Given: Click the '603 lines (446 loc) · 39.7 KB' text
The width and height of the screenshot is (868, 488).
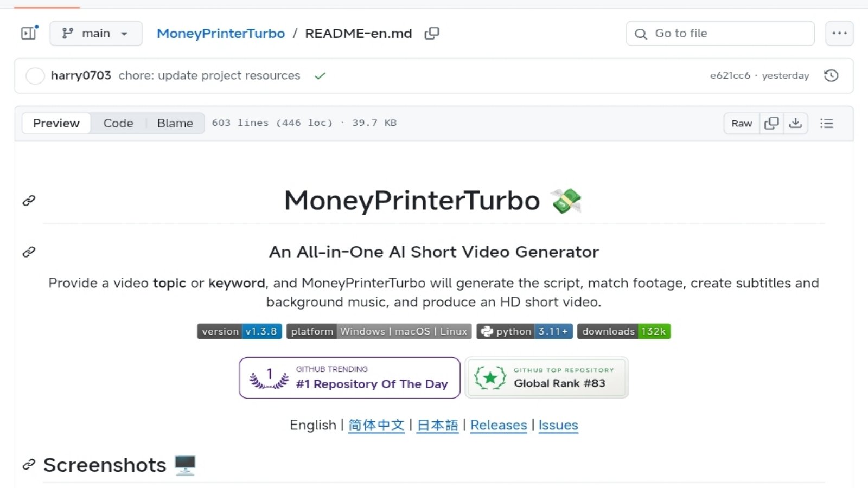Looking at the screenshot, I should [304, 123].
